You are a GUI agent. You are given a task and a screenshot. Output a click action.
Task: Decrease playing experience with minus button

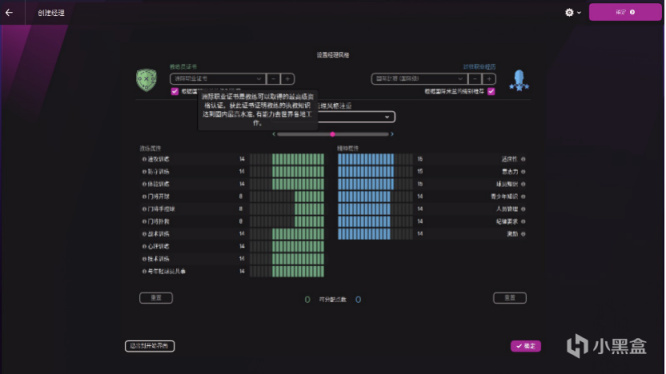coord(475,79)
